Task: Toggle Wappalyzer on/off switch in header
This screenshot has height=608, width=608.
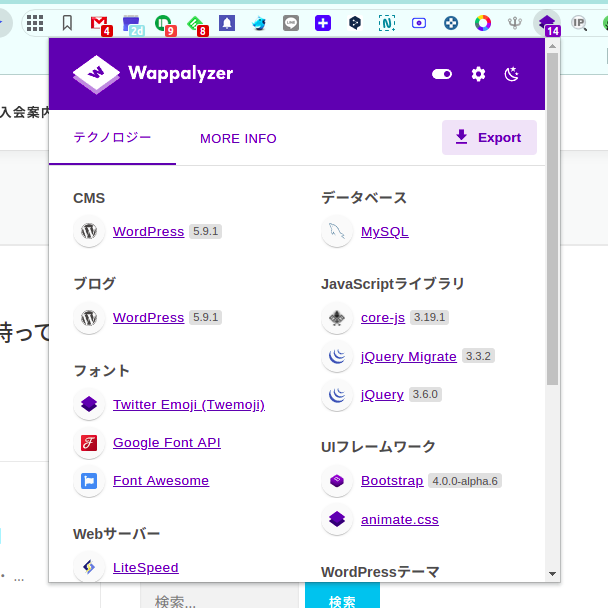Action: point(442,74)
